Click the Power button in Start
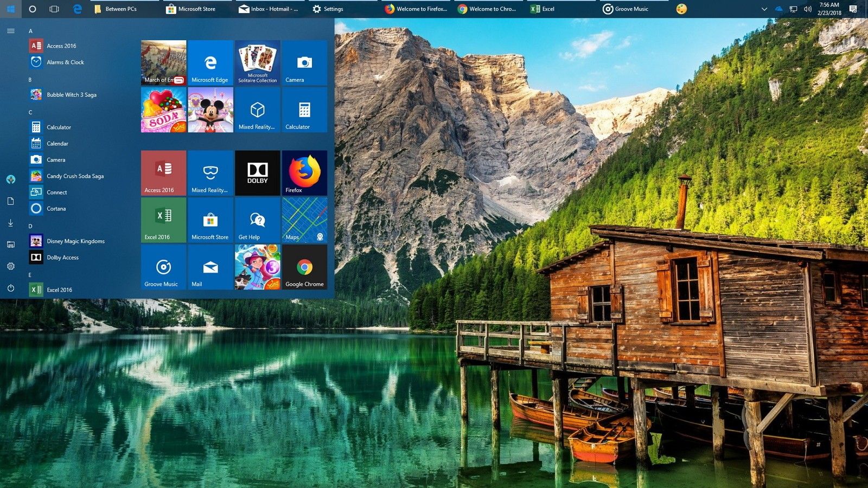The image size is (868, 488). coord(11,288)
